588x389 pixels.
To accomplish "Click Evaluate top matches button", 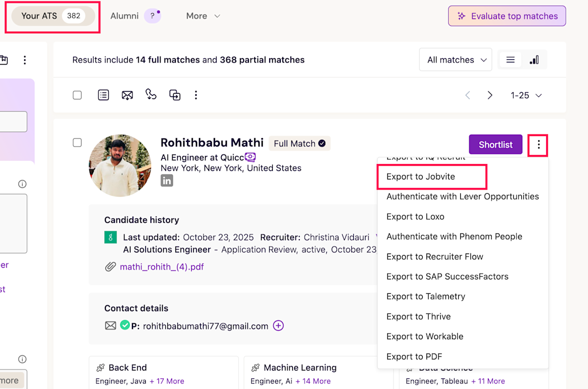I will (x=506, y=16).
